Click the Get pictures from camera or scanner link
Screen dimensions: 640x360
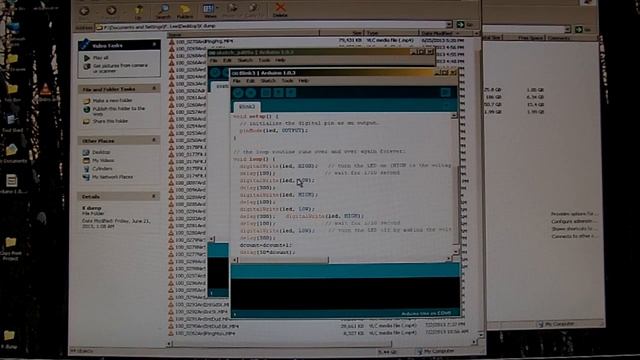(120, 68)
